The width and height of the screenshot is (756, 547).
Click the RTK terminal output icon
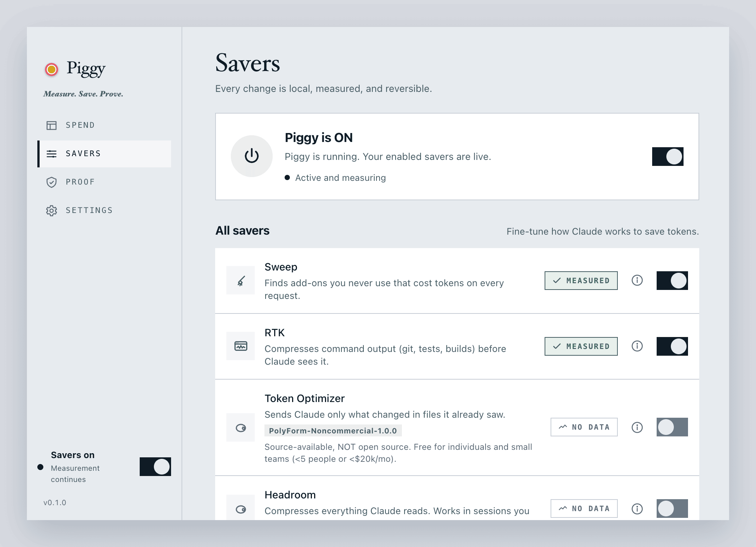pyautogui.click(x=241, y=346)
